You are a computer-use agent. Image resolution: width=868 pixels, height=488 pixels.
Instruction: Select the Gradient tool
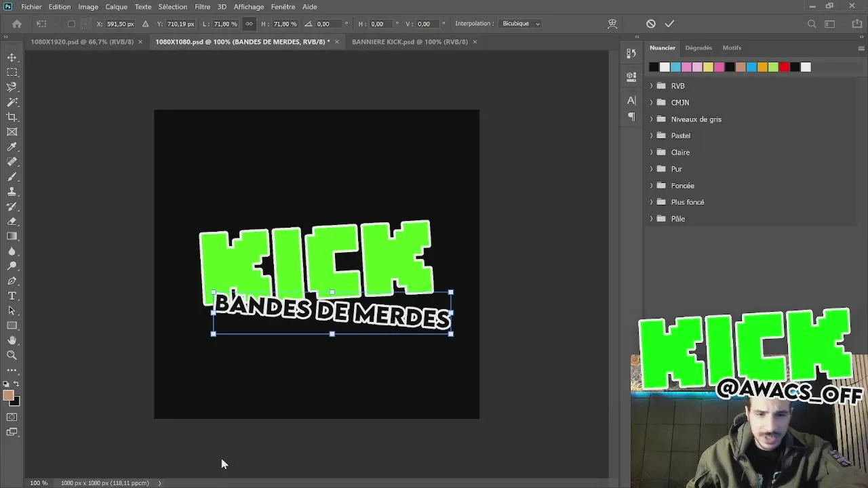12,237
